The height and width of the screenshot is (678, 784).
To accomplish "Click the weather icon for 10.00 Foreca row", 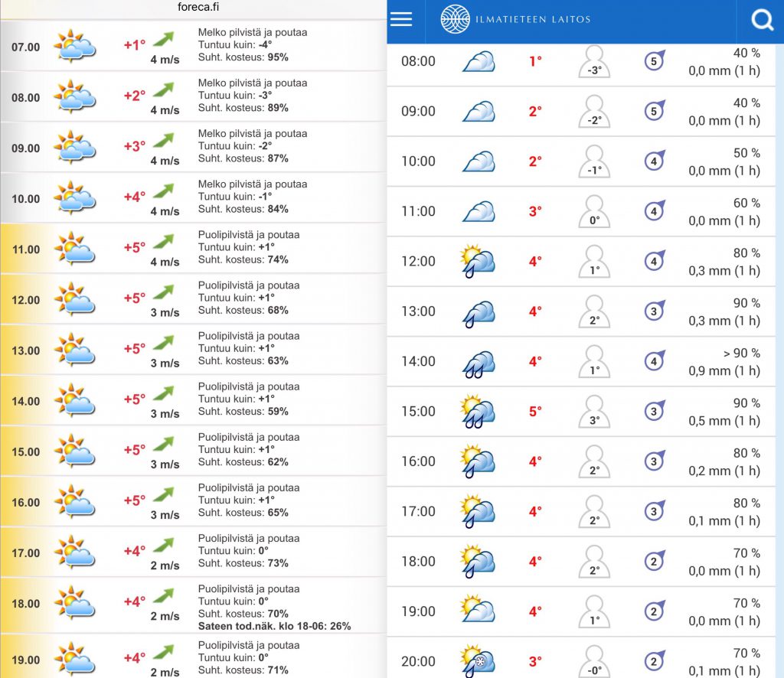I will pyautogui.click(x=74, y=198).
